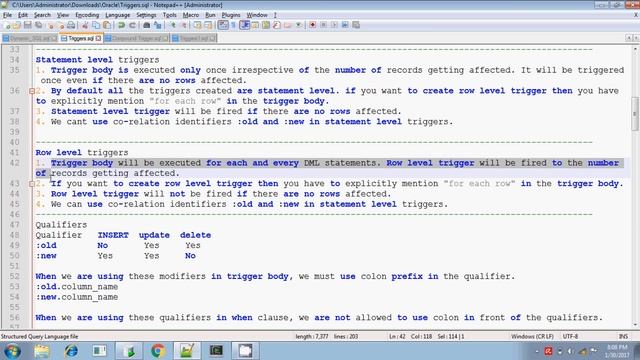Open the Settings menu
The height and width of the screenshot is (360, 640).
click(146, 15)
